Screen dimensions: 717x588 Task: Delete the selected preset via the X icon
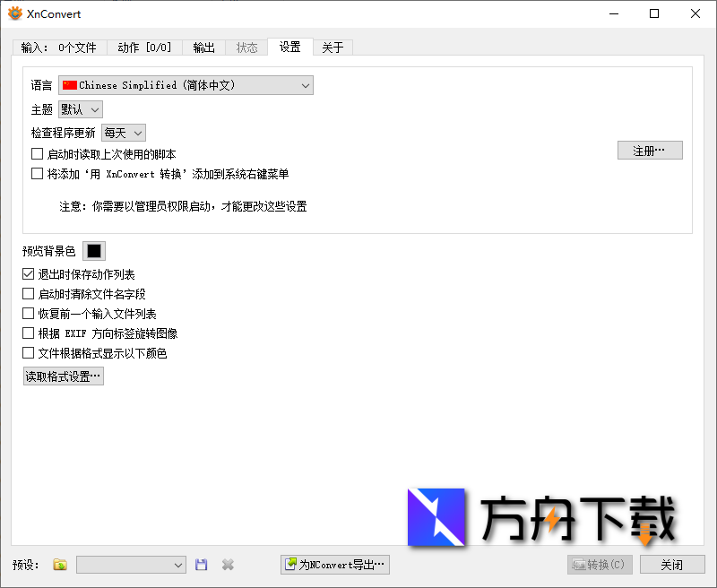(x=228, y=565)
